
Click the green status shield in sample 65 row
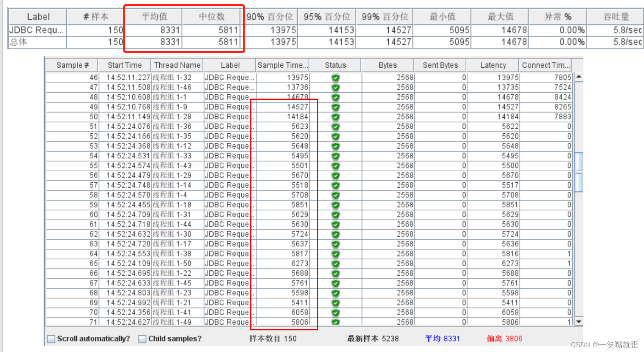(336, 264)
